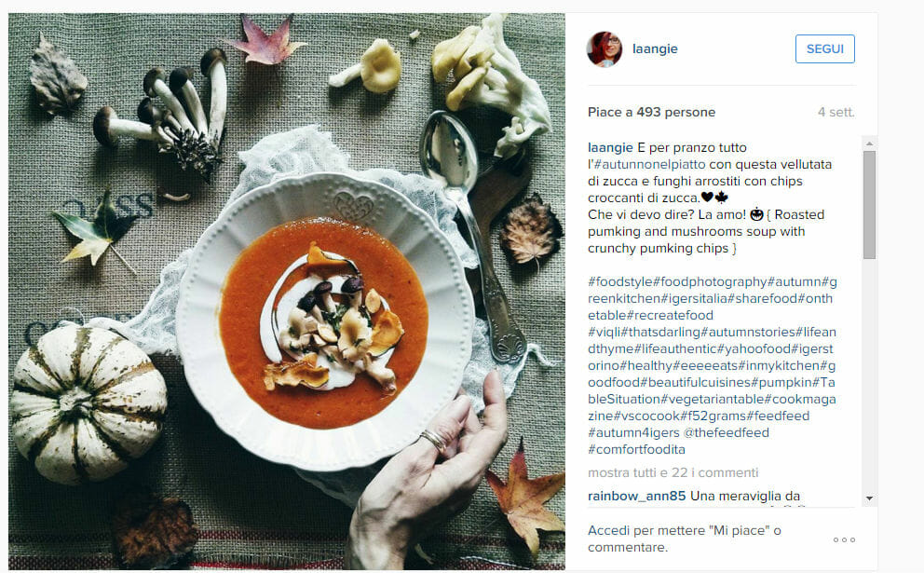Viewport: 924px width, 573px height.
Task: Open laangie's profile picture avatar
Action: 604,49
